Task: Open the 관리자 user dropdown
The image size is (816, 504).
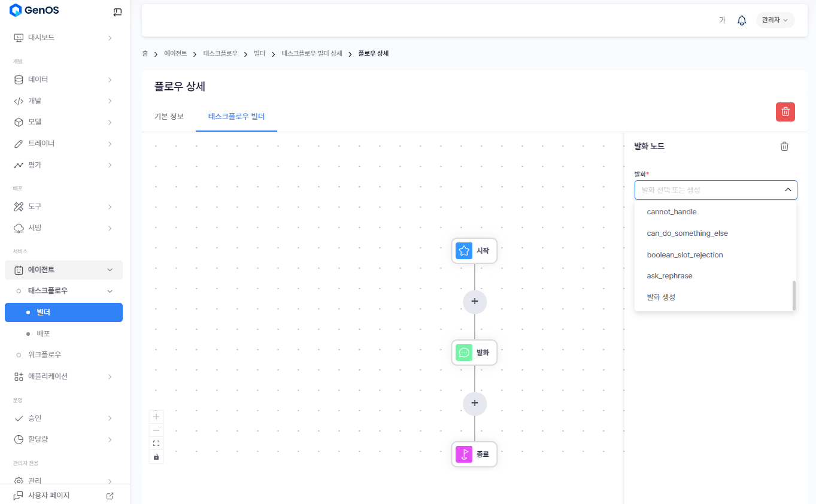Action: click(775, 20)
